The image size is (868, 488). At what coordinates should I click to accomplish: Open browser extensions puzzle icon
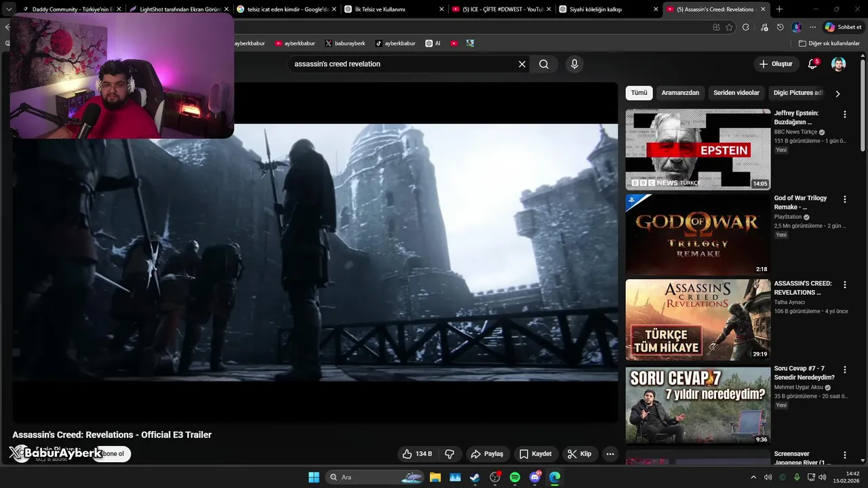746,27
